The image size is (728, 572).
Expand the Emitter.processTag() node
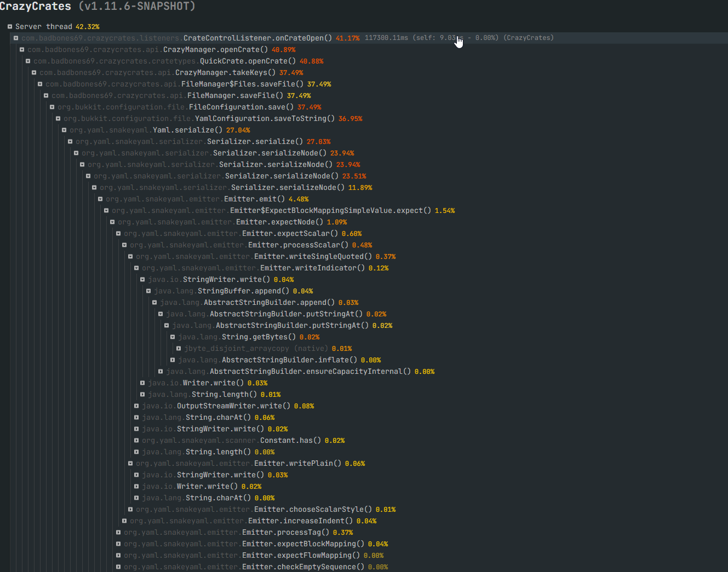point(118,532)
